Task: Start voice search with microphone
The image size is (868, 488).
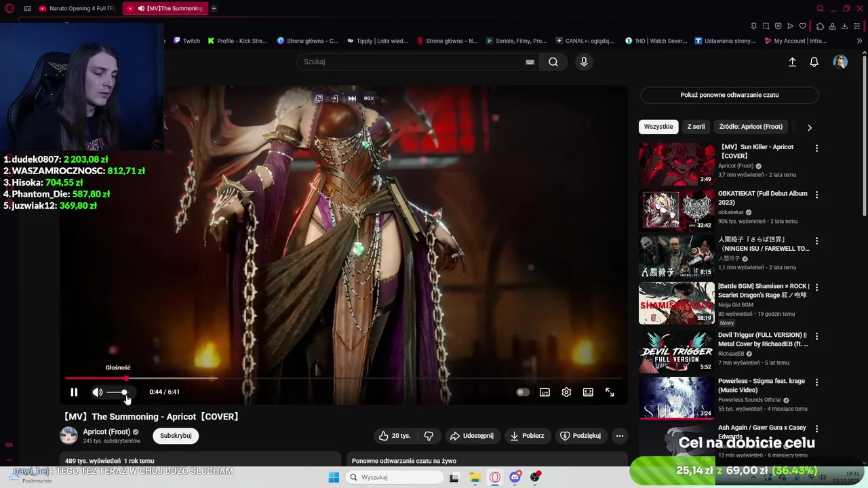Action: pos(584,62)
